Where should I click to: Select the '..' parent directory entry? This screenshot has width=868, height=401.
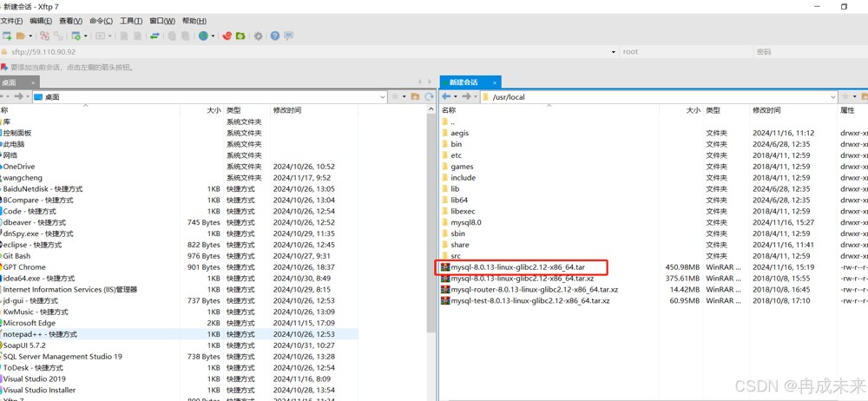click(453, 122)
